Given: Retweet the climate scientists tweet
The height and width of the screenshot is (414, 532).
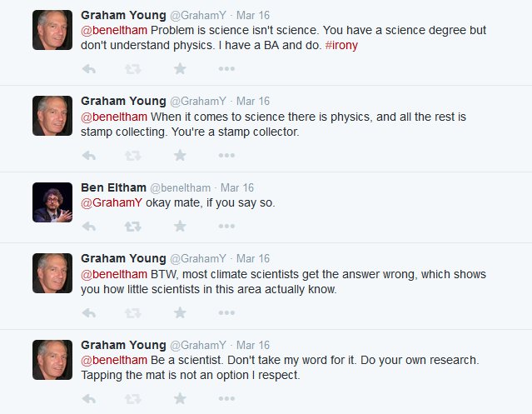Looking at the screenshot, I should (x=132, y=313).
